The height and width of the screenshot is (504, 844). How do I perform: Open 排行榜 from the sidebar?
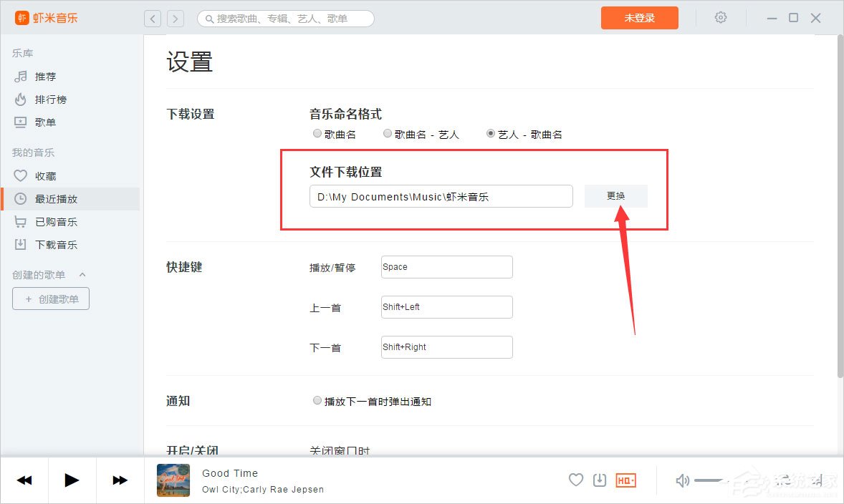43,99
